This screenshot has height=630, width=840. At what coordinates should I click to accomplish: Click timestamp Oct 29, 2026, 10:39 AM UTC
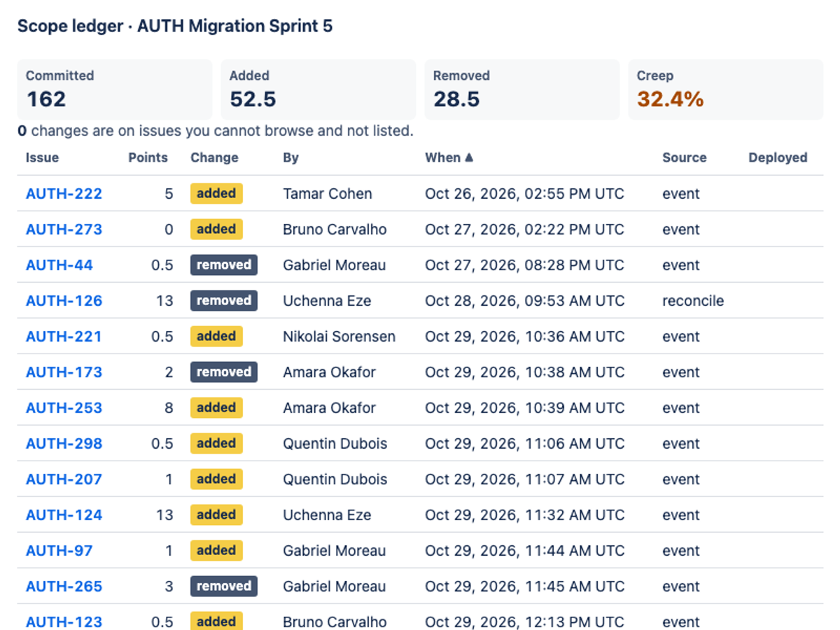[x=524, y=408]
